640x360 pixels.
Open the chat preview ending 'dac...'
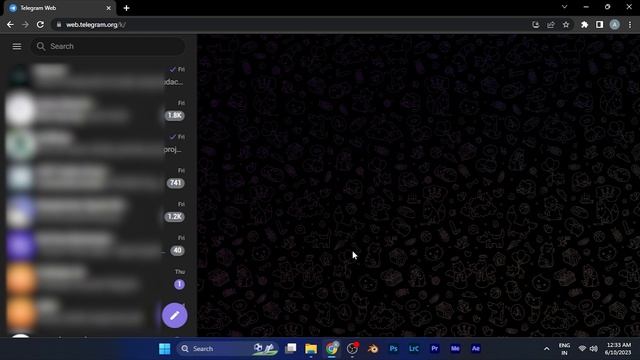click(98, 76)
